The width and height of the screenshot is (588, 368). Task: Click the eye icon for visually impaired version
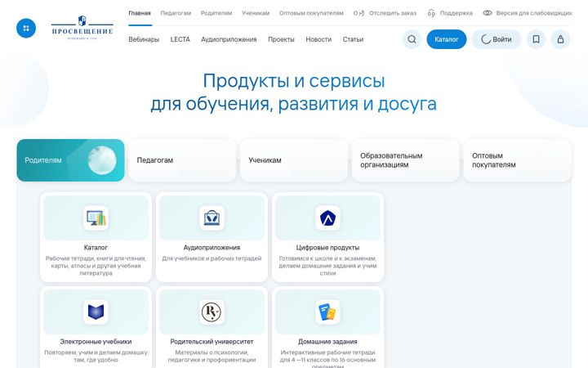coord(487,13)
